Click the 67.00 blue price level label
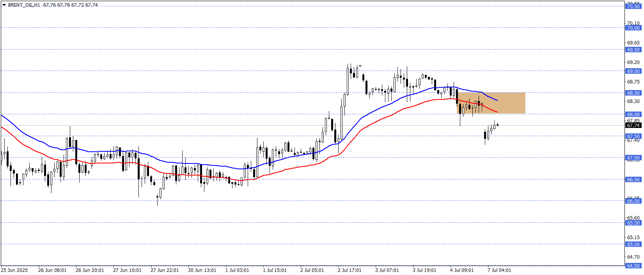644x275 pixels. (x=633, y=158)
